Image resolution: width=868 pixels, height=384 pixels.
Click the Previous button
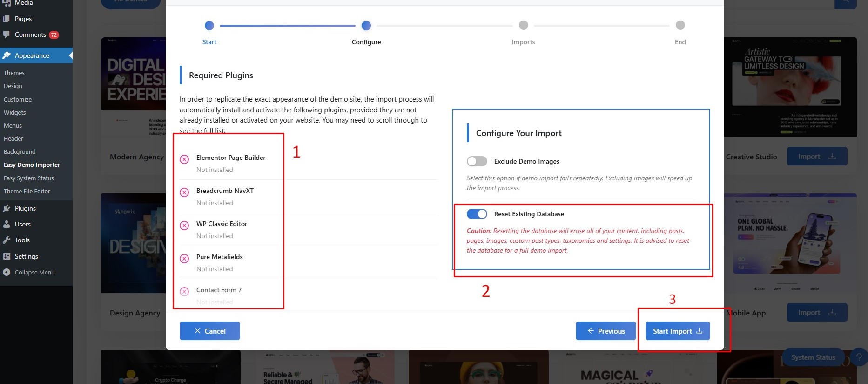(x=606, y=331)
